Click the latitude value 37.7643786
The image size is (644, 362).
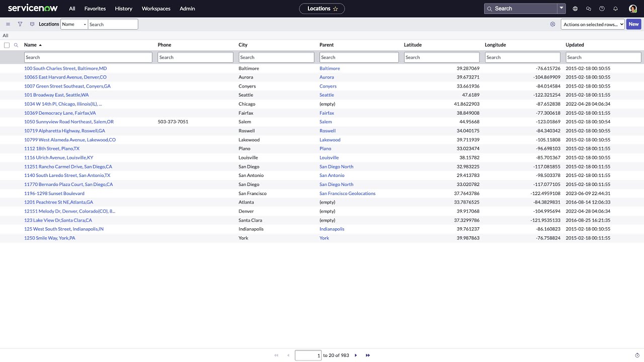click(466, 194)
